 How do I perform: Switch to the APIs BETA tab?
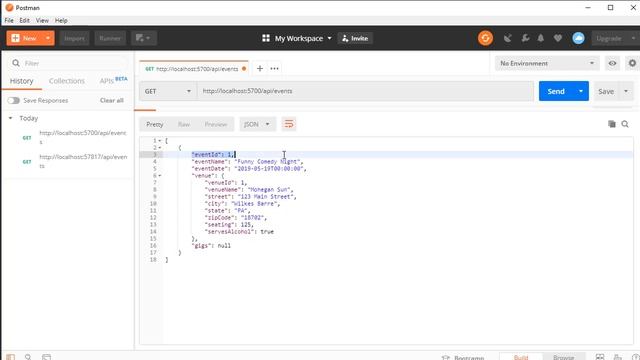113,80
